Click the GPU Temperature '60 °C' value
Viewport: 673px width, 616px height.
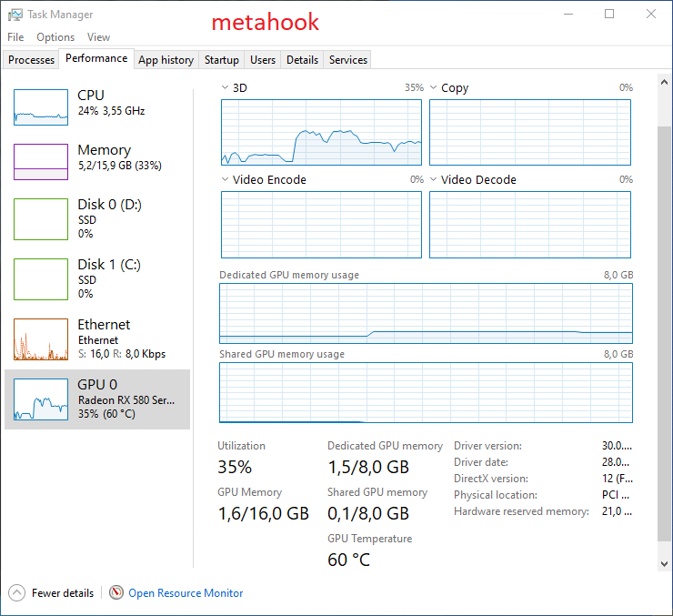(x=348, y=560)
